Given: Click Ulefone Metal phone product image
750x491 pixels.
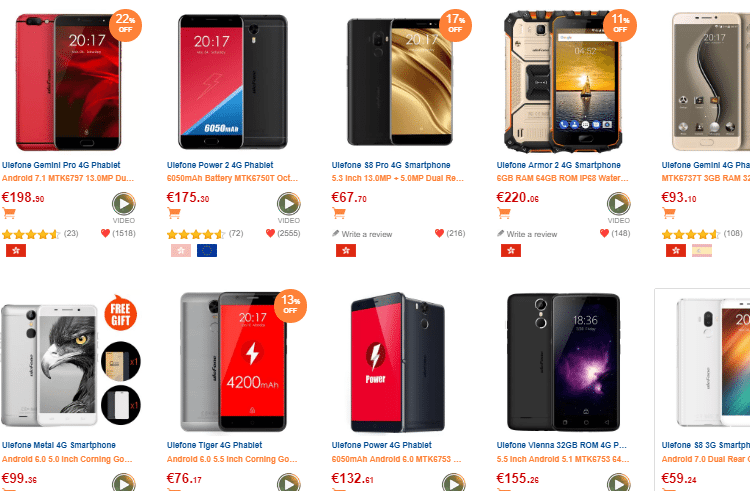Looking at the screenshot, I should click(49, 365).
